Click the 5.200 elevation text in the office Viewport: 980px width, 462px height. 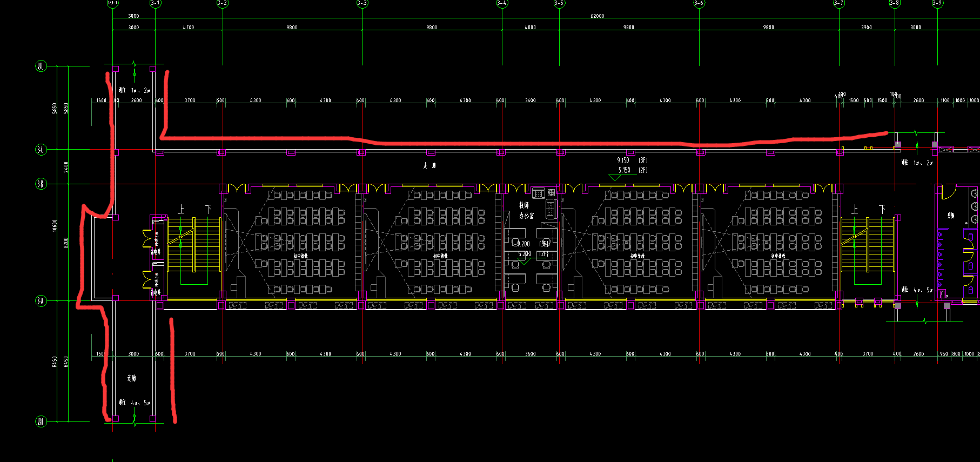(x=525, y=254)
